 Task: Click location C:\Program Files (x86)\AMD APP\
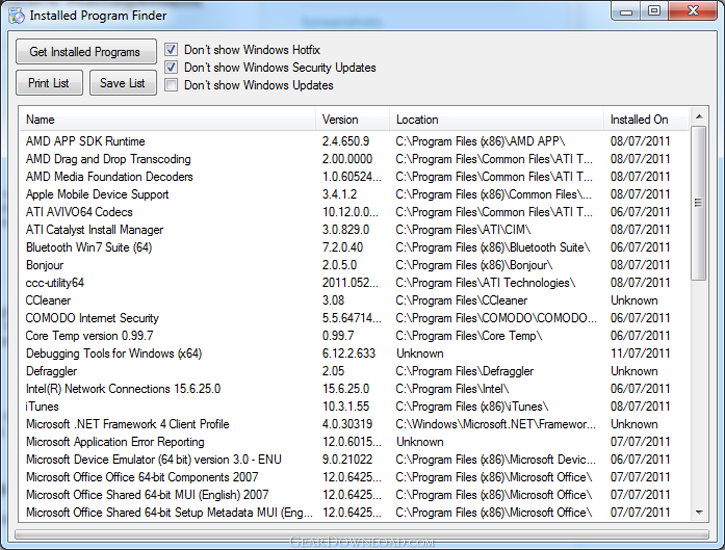[480, 141]
